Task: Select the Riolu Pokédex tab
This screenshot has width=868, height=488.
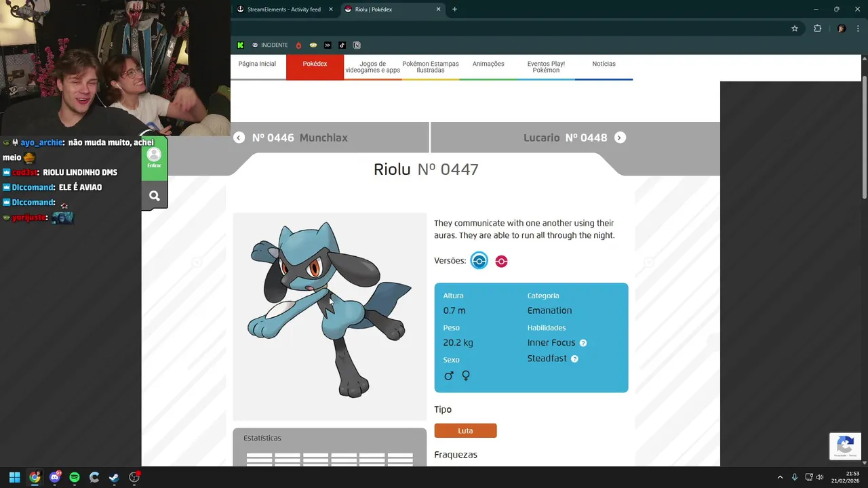Action: click(x=393, y=9)
